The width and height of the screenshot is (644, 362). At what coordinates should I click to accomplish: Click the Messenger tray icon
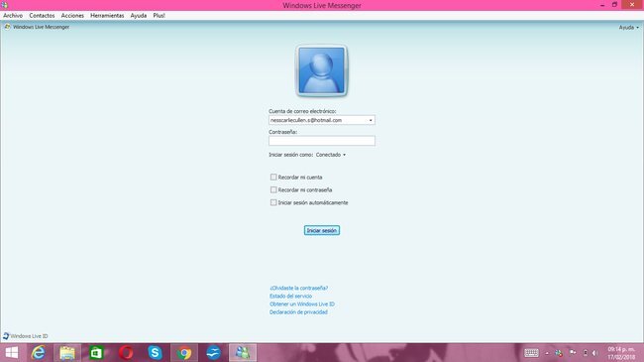tap(559, 353)
